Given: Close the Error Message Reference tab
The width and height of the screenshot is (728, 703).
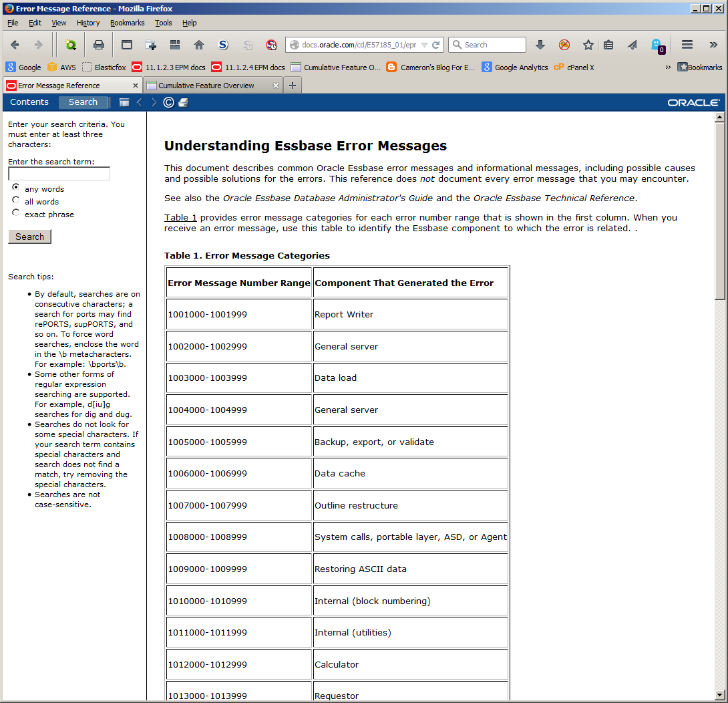Looking at the screenshot, I should point(136,86).
